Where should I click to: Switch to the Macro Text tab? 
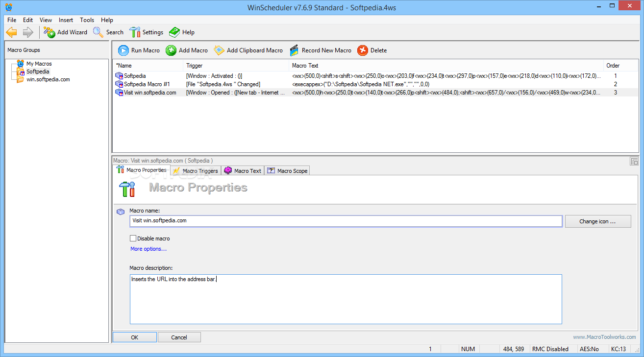pos(243,171)
